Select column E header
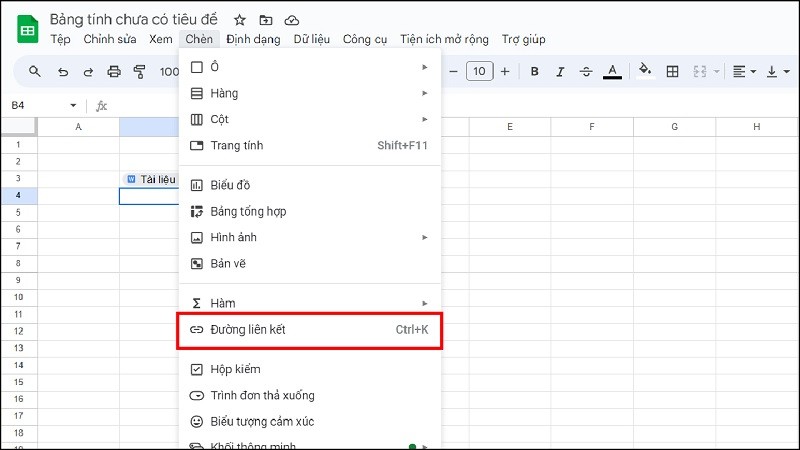 (x=510, y=127)
